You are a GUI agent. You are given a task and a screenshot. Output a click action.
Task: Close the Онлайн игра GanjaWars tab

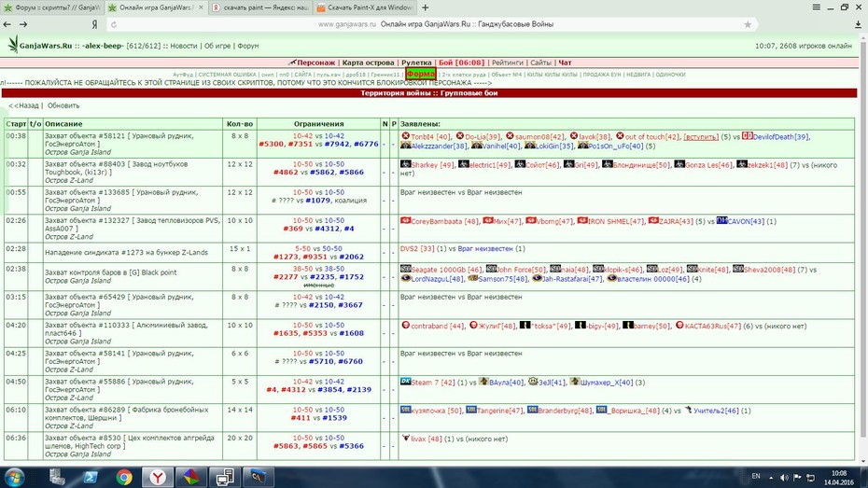point(201,7)
